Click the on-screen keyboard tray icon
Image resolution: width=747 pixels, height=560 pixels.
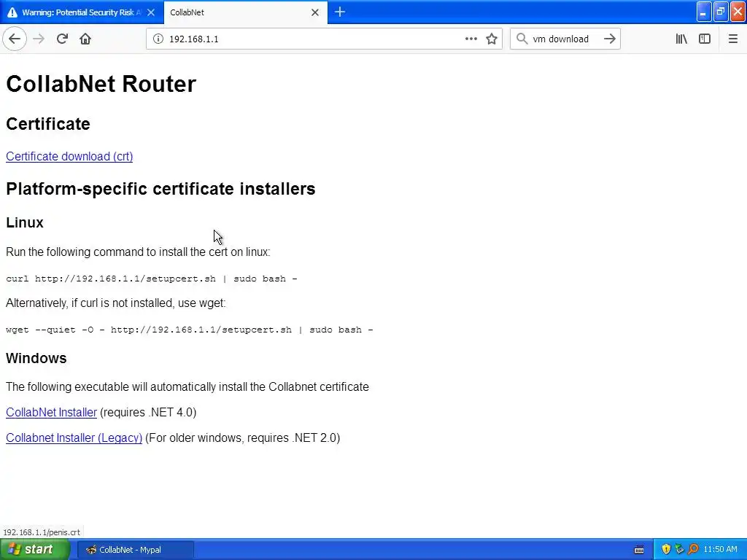tap(639, 550)
